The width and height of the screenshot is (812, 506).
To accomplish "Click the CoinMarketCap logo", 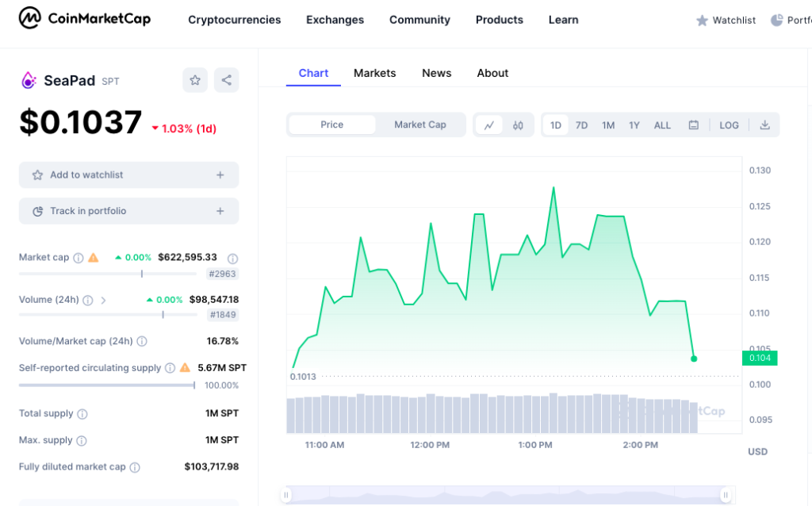I will [83, 17].
